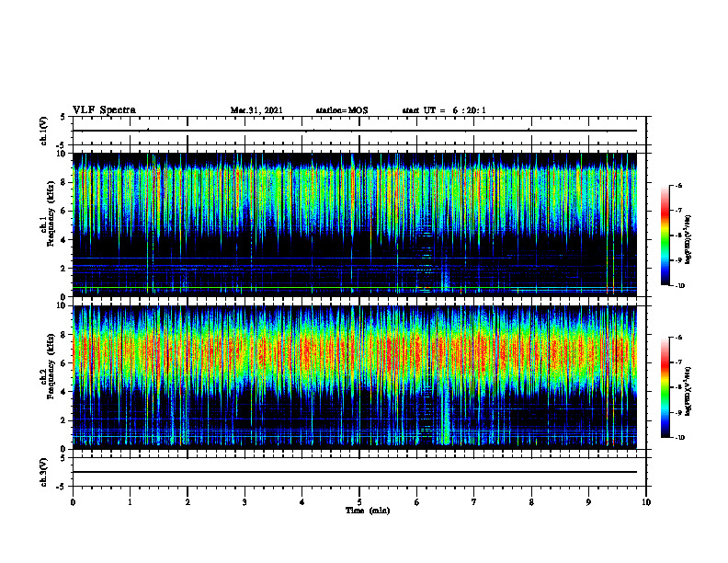The image size is (728, 563).
Task: Click the 1 tick on the time axis
Action: pos(130,502)
